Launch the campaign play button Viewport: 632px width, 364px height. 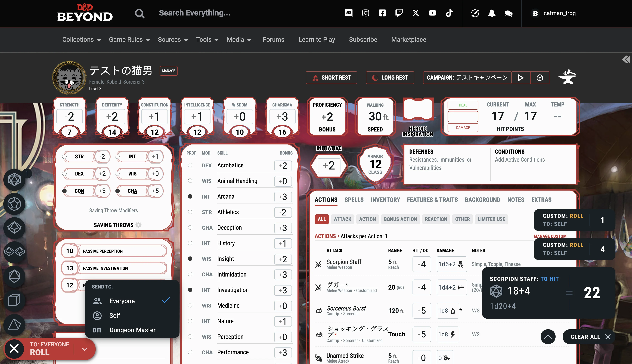pyautogui.click(x=521, y=78)
